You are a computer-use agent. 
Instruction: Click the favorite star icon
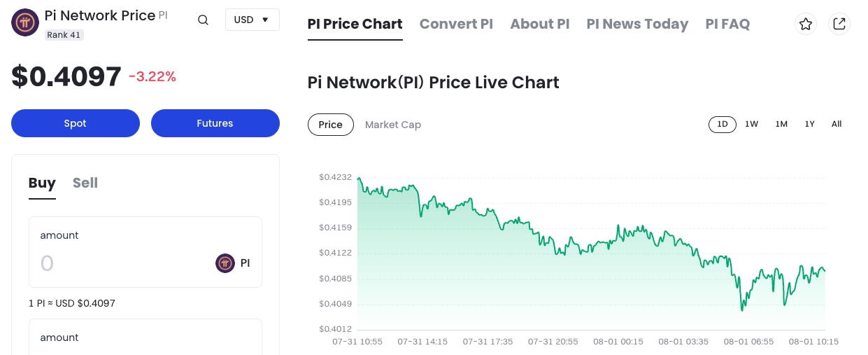point(806,24)
